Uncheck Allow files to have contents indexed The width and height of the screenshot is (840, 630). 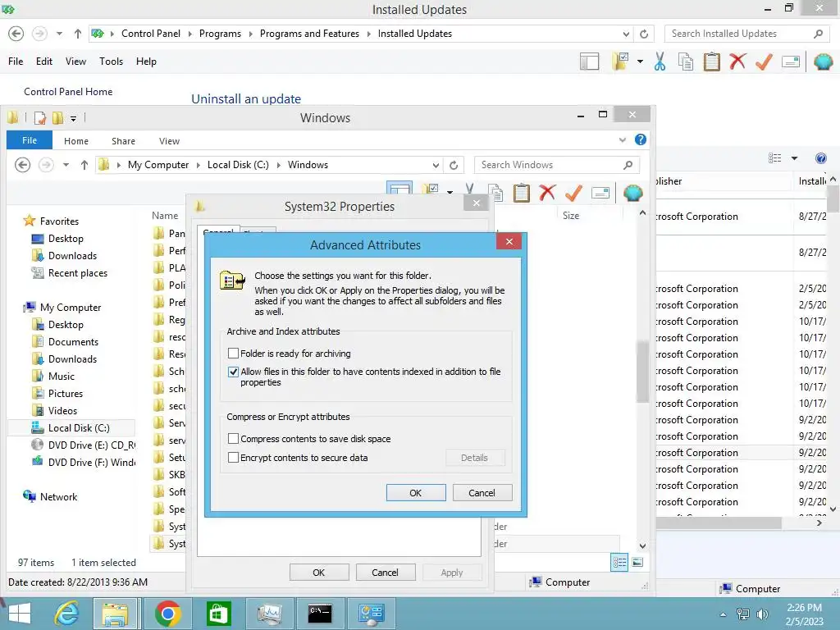[x=233, y=372]
